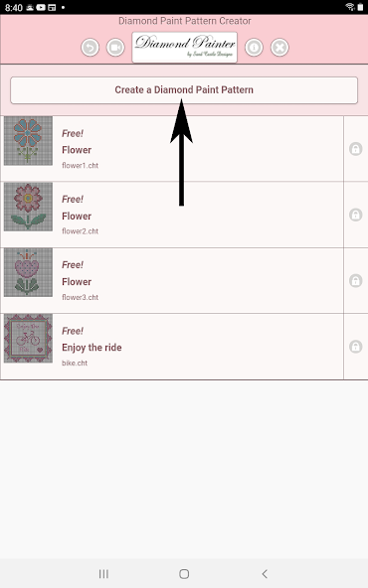Tap Android home navigation button
368x588 pixels.
pyautogui.click(x=184, y=574)
